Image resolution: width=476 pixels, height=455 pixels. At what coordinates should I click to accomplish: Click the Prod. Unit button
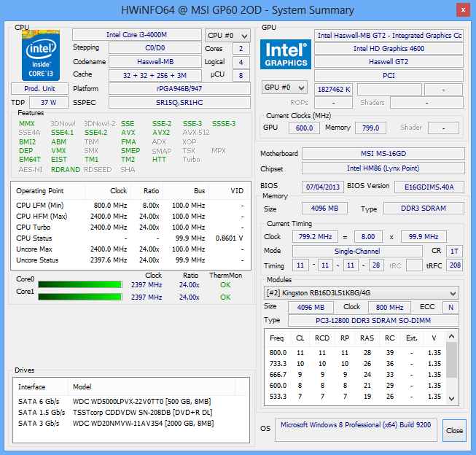coord(39,89)
